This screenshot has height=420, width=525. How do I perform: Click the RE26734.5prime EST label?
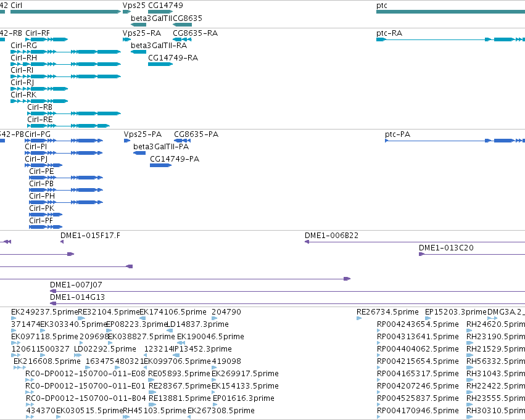pyautogui.click(x=387, y=312)
